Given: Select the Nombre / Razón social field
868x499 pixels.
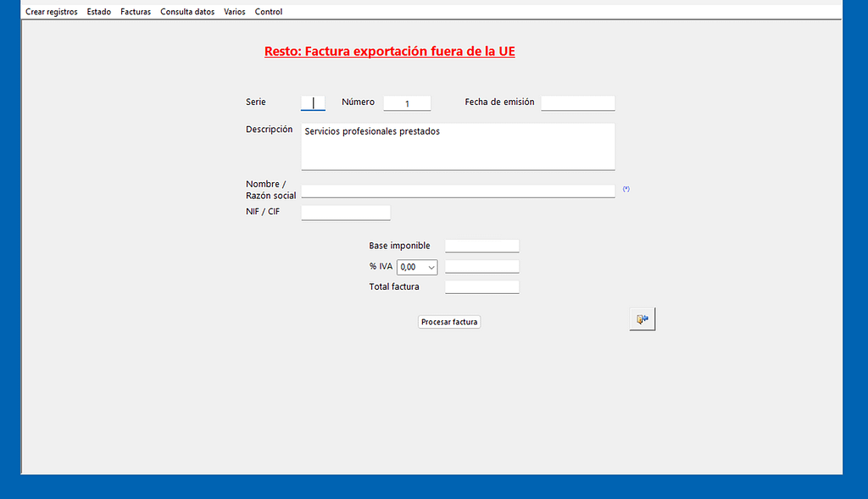Looking at the screenshot, I should click(458, 191).
